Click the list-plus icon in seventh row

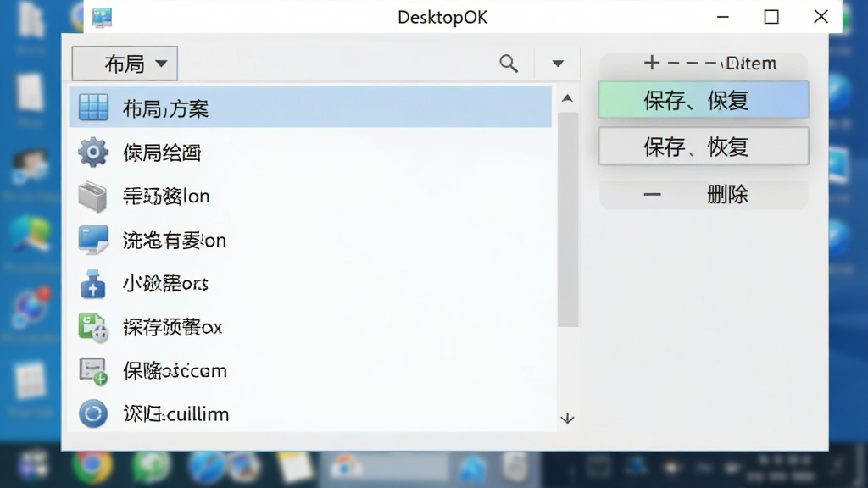click(93, 371)
